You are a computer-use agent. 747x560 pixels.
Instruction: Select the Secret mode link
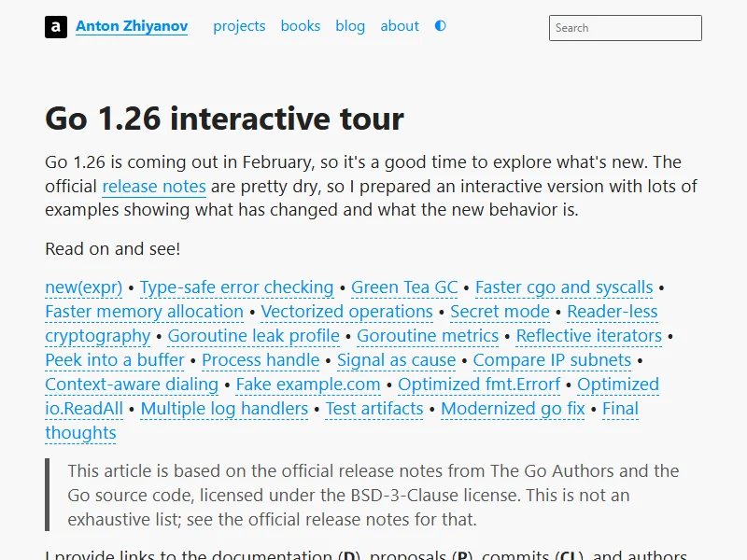(500, 312)
